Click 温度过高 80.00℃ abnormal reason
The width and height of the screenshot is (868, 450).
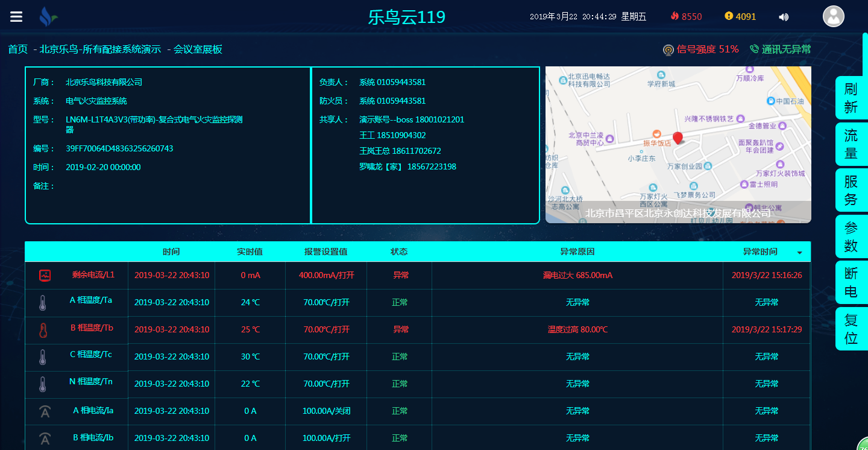tap(577, 329)
